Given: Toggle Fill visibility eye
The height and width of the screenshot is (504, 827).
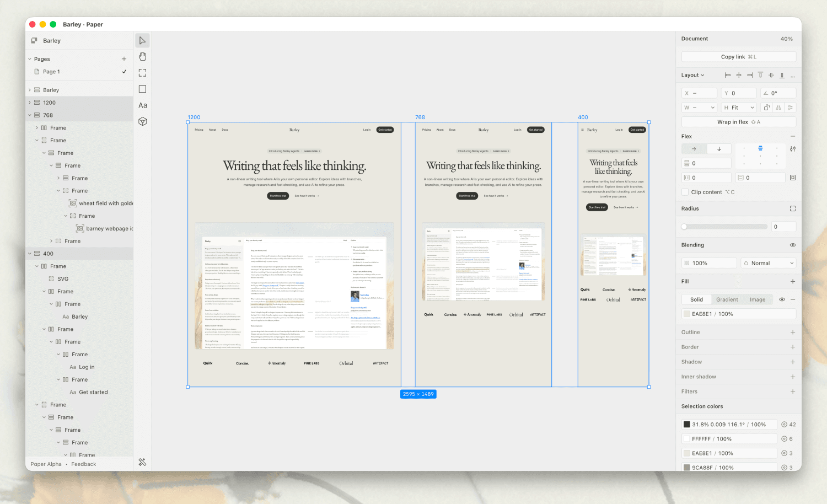Looking at the screenshot, I should click(x=782, y=299).
